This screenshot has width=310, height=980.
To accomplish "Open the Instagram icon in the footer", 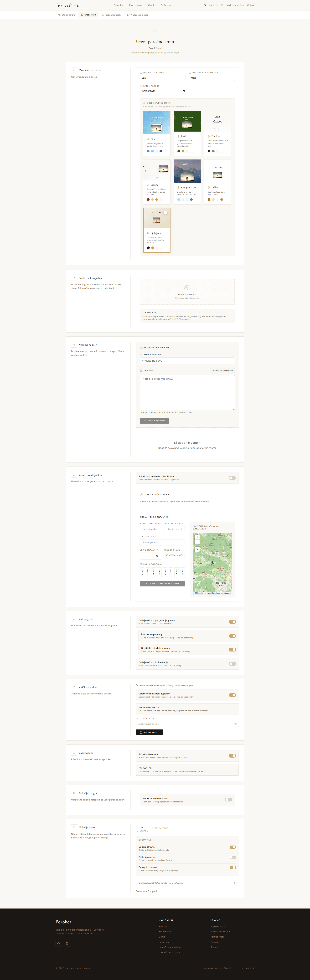I will (67, 944).
